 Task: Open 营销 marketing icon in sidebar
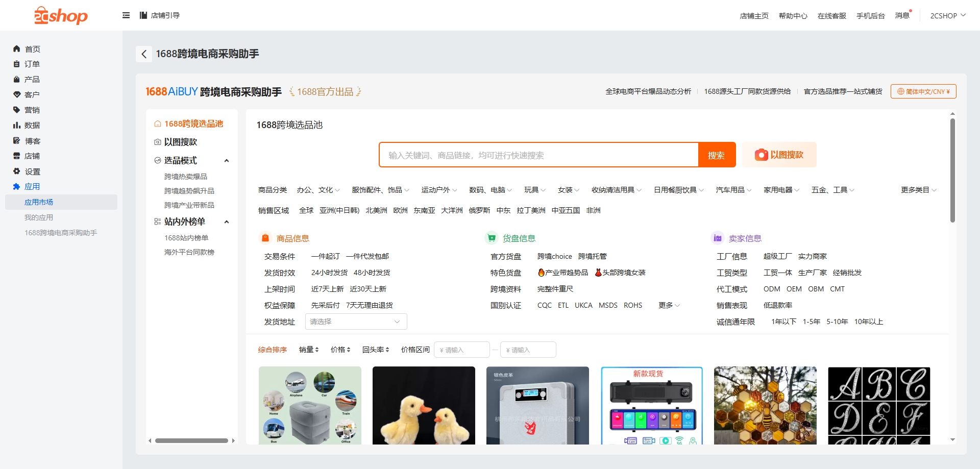click(16, 110)
